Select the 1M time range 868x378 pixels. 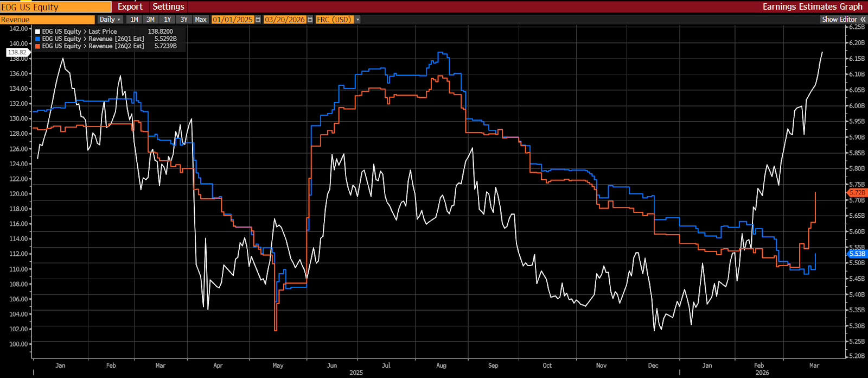point(134,20)
